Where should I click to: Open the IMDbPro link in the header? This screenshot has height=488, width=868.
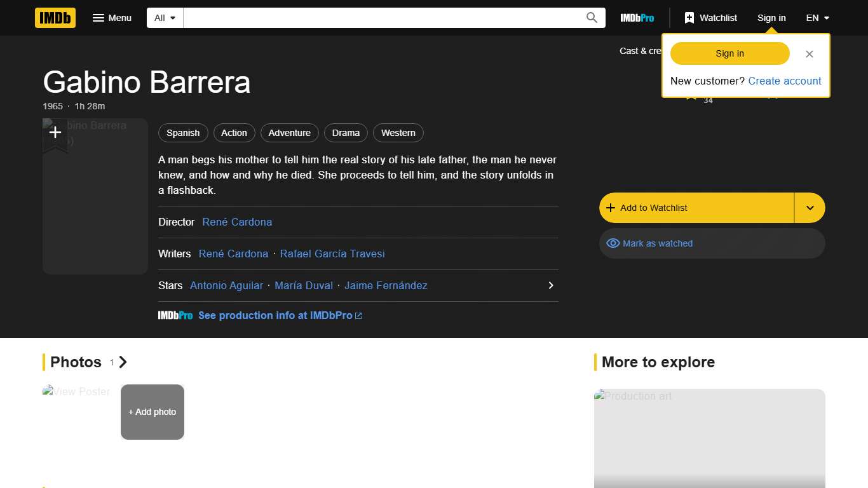(x=637, y=18)
